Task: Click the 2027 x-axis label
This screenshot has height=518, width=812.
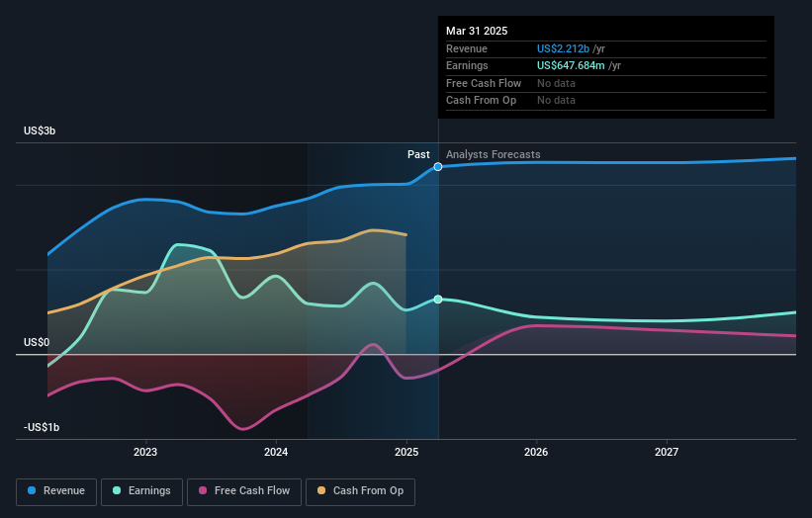Action: point(667,452)
